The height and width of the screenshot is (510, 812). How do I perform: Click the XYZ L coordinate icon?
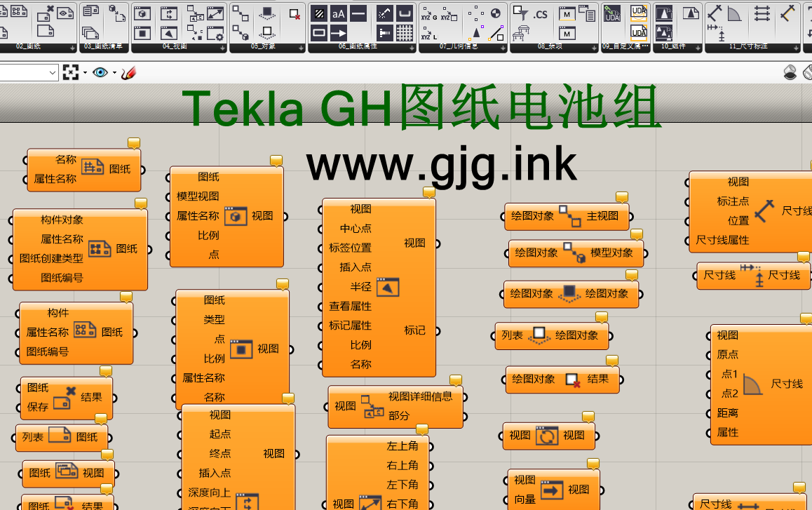point(428,34)
